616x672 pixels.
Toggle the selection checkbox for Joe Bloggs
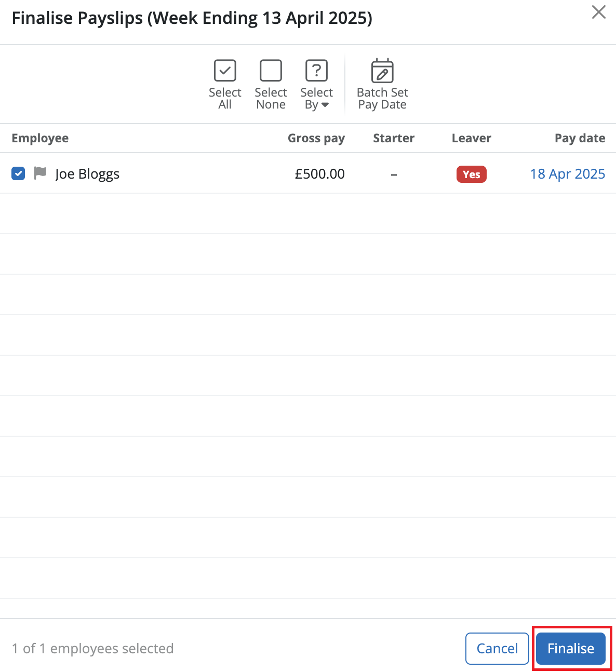pos(18,173)
